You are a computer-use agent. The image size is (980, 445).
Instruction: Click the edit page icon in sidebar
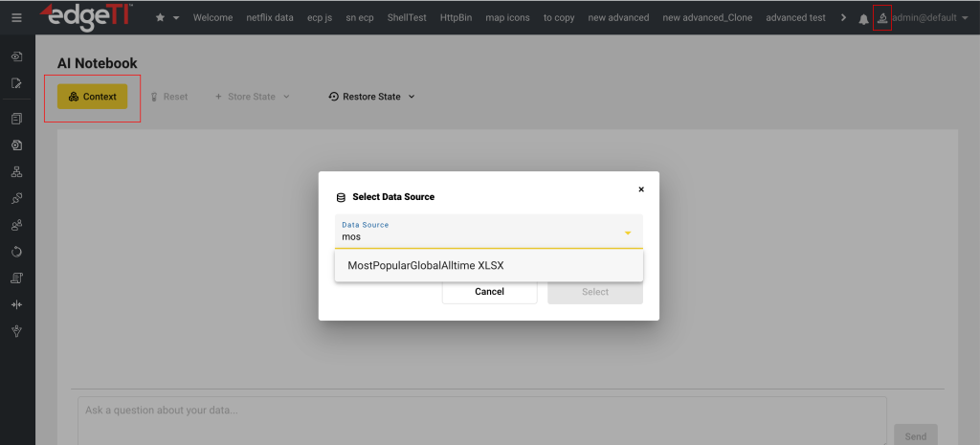tap(16, 83)
